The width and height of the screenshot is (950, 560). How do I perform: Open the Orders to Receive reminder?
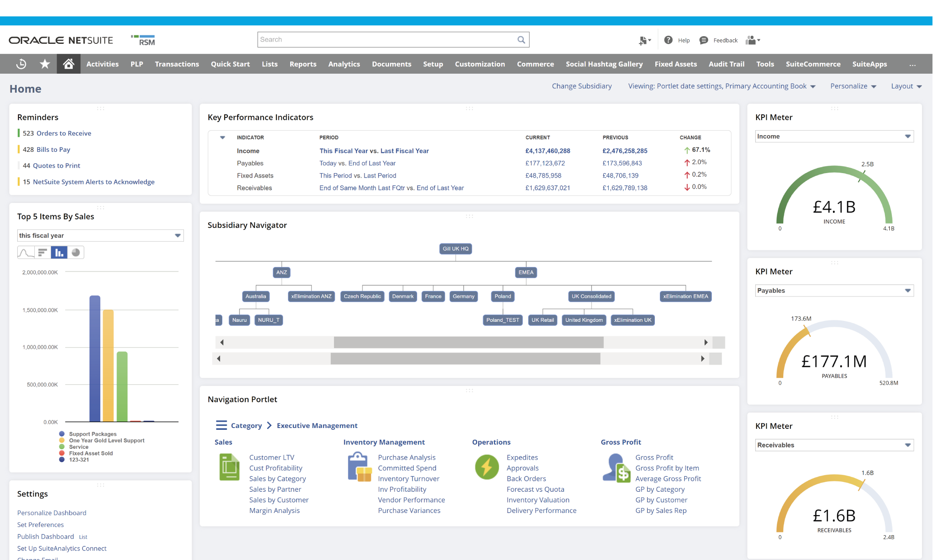point(63,133)
